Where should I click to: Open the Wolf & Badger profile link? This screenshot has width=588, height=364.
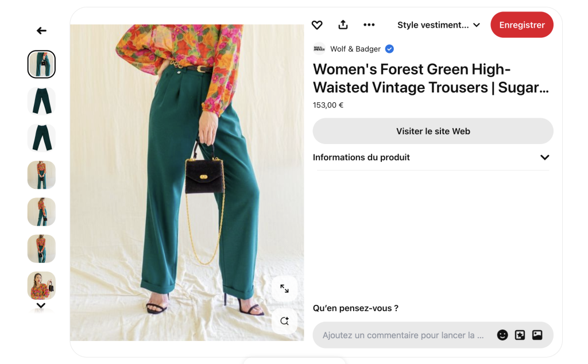click(x=355, y=49)
